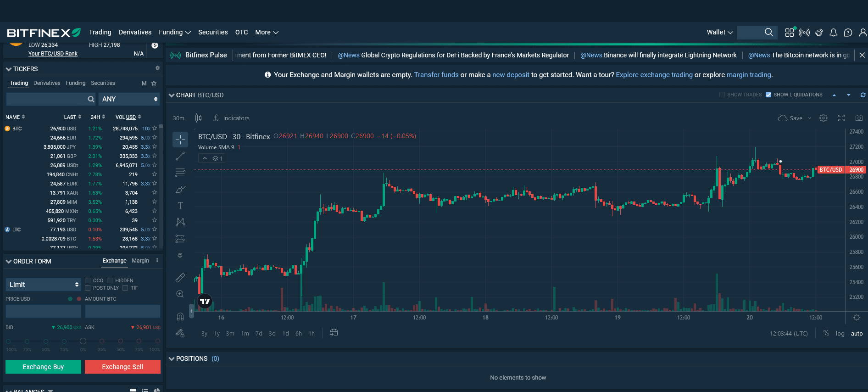Open the Trading menu item

100,32
